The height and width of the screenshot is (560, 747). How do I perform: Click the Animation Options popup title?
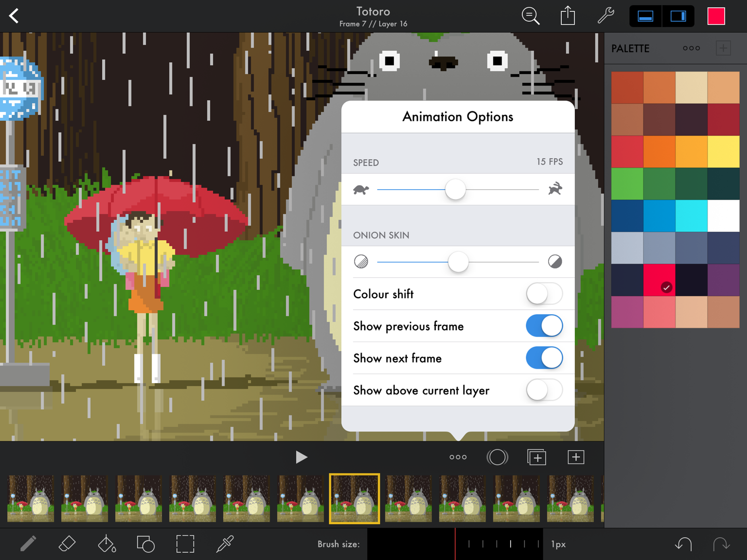[x=458, y=117]
